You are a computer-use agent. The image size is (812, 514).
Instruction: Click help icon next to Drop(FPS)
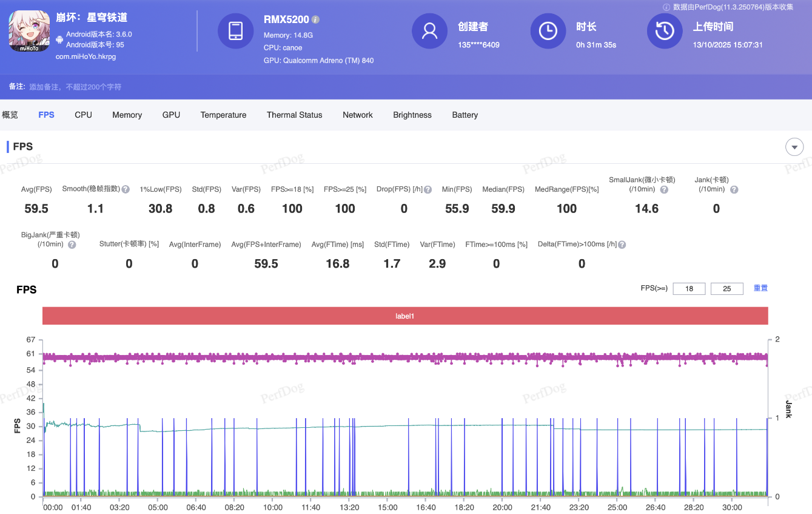click(428, 189)
